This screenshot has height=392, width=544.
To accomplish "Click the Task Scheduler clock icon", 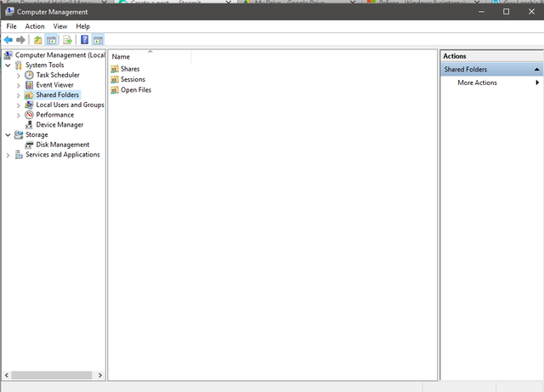I will coord(29,75).
